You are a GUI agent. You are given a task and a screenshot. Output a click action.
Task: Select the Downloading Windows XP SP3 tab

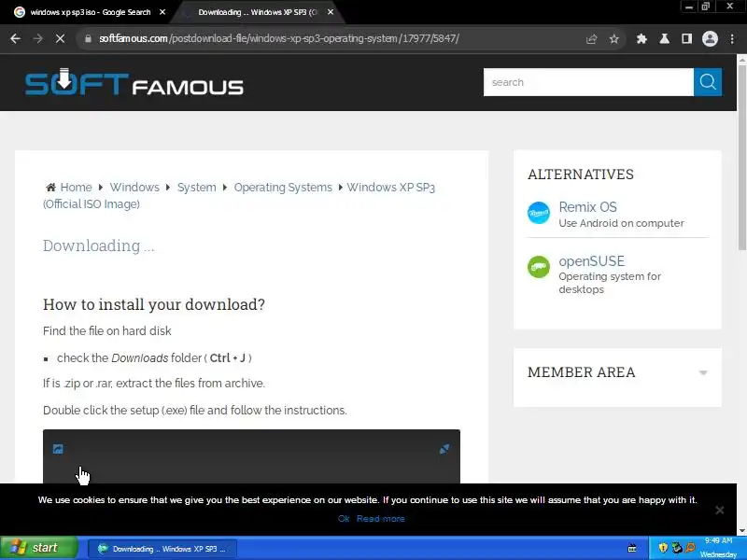pyautogui.click(x=258, y=12)
